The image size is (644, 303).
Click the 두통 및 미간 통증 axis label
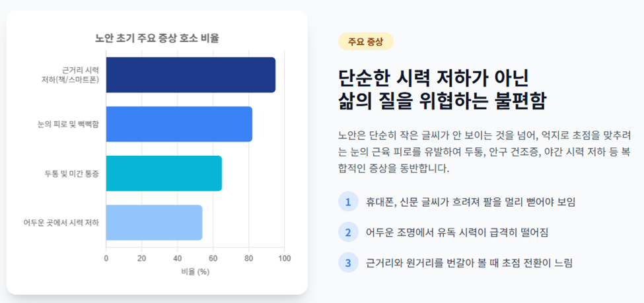72,173
